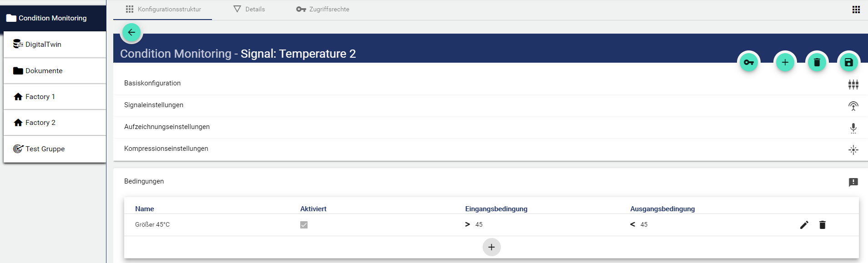868x263 pixels.
Task: Add a new condition with plus button
Action: 491,247
